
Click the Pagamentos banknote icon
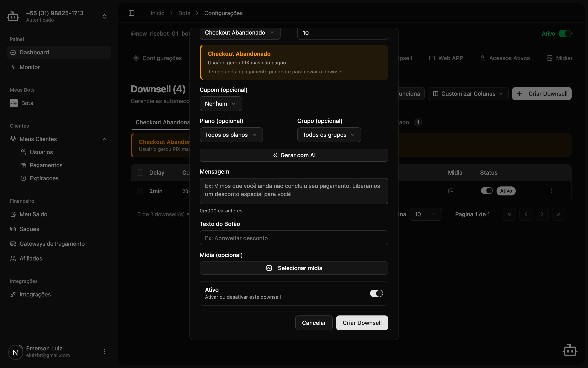pos(23,165)
